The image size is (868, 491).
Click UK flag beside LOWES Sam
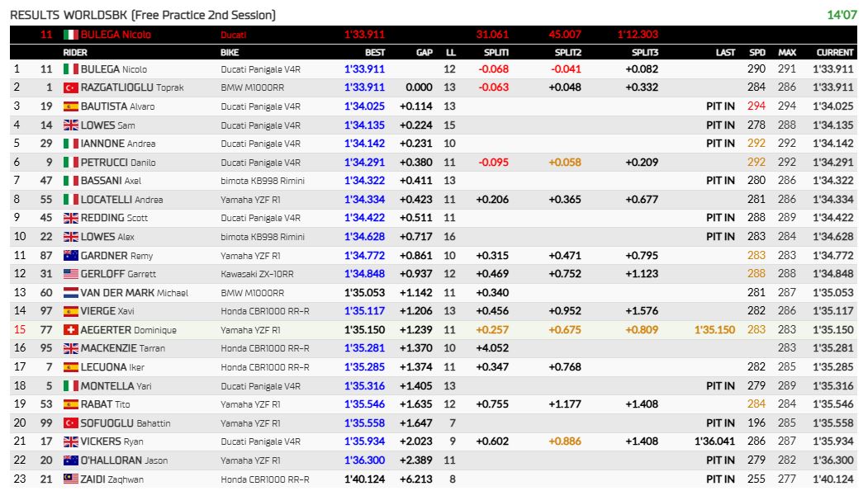pyautogui.click(x=71, y=125)
